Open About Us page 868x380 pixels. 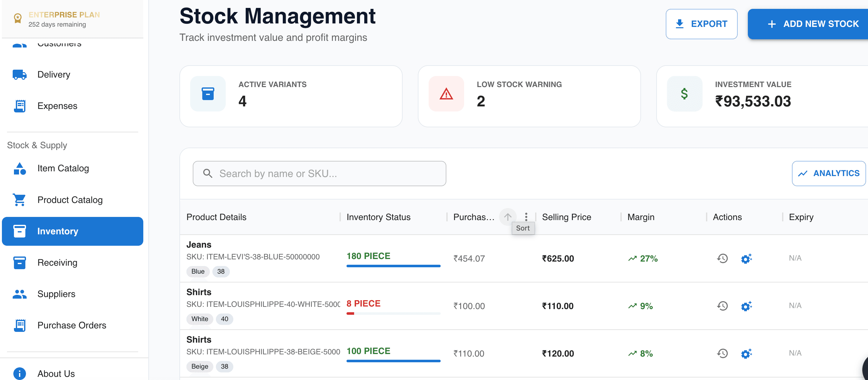point(73,373)
